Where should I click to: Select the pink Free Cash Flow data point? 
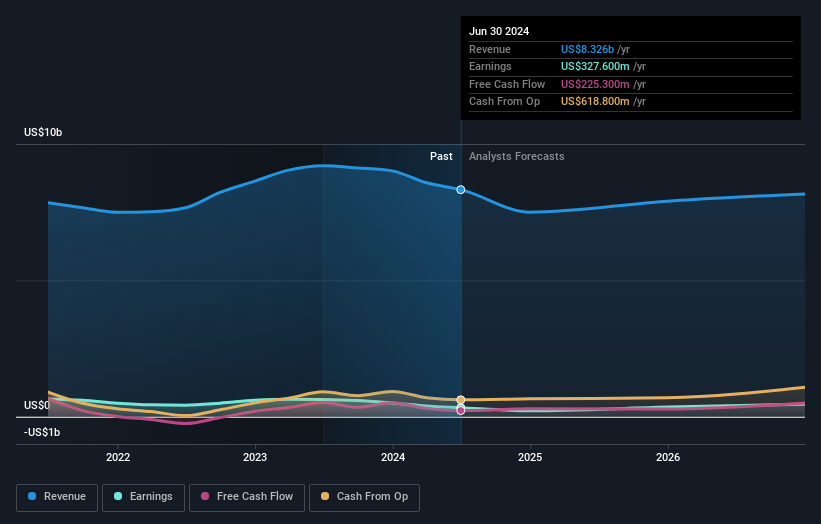pyautogui.click(x=460, y=411)
